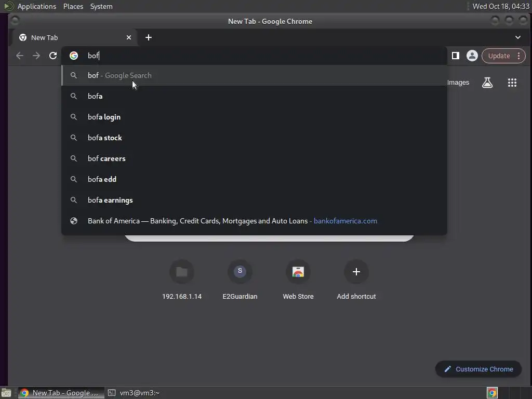Open the Places menu
532x399 pixels.
pos(73,6)
